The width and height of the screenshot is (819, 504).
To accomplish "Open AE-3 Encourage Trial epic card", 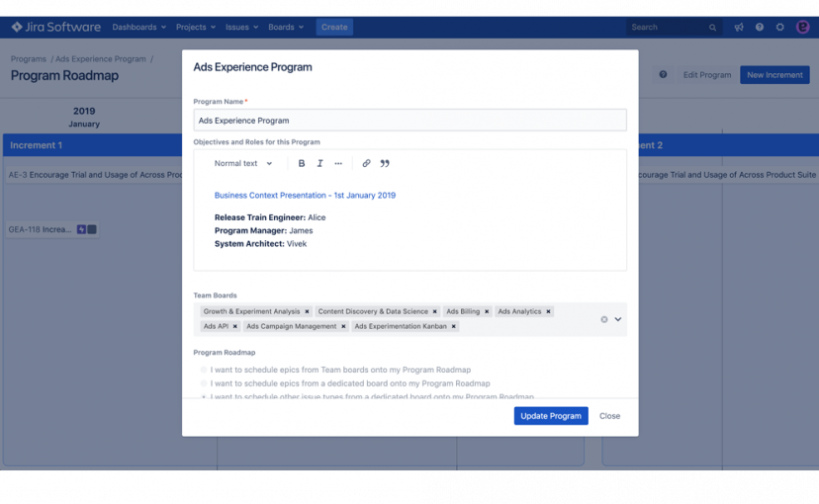I will pyautogui.click(x=95, y=175).
